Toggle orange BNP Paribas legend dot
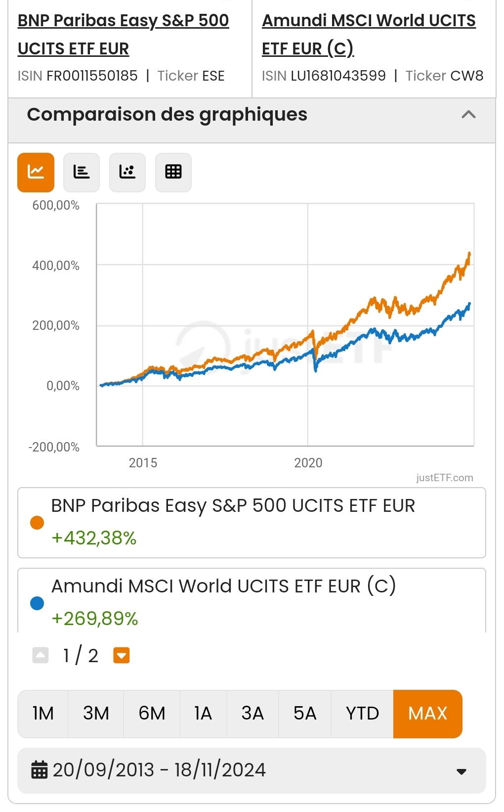The image size is (504, 812). pyautogui.click(x=37, y=523)
